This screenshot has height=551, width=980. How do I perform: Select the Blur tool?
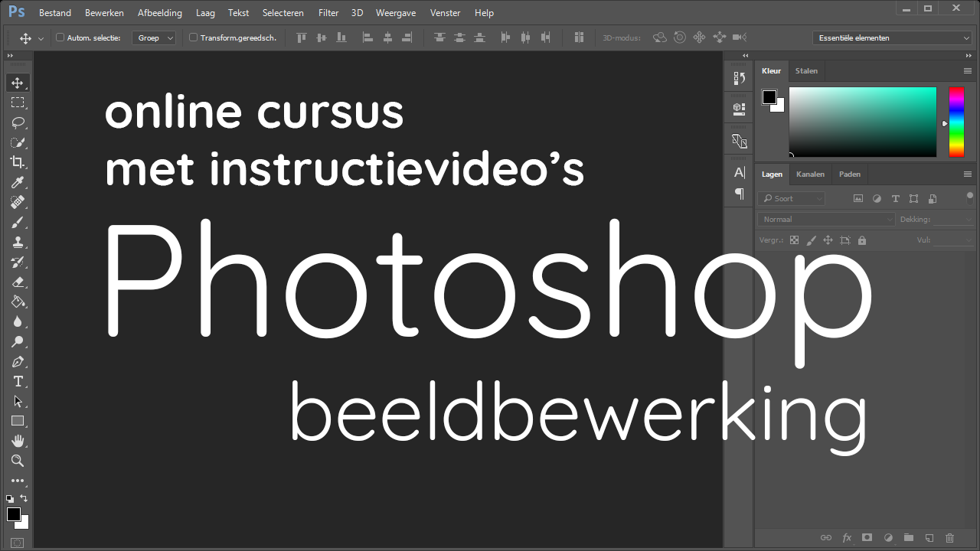[18, 321]
